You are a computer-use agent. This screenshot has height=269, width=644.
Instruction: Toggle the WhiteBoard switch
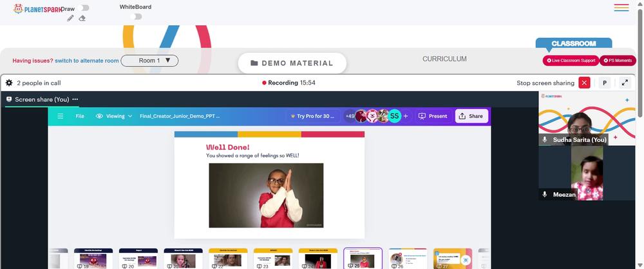[136, 17]
